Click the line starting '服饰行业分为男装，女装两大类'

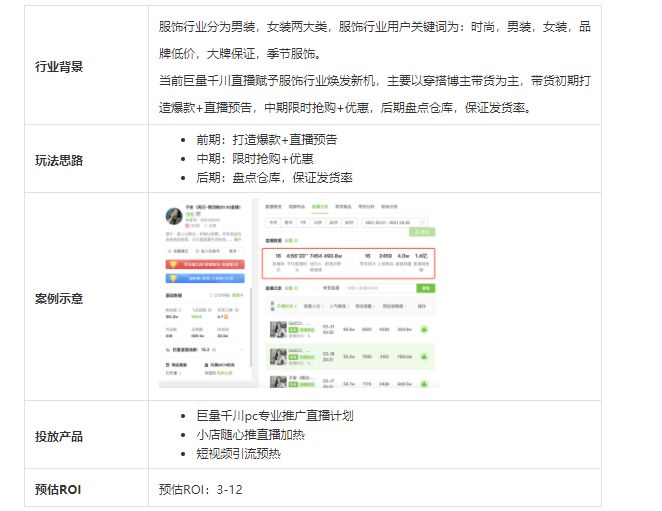pyautogui.click(x=375, y=27)
